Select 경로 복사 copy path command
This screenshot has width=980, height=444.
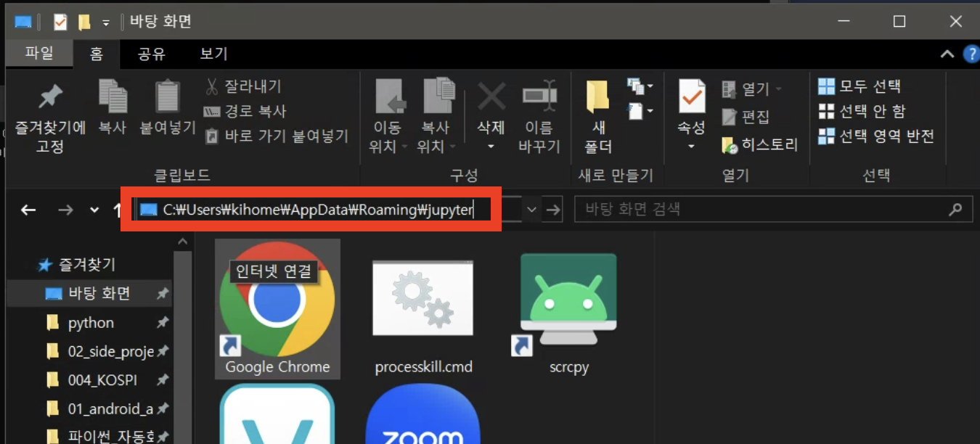[245, 112]
